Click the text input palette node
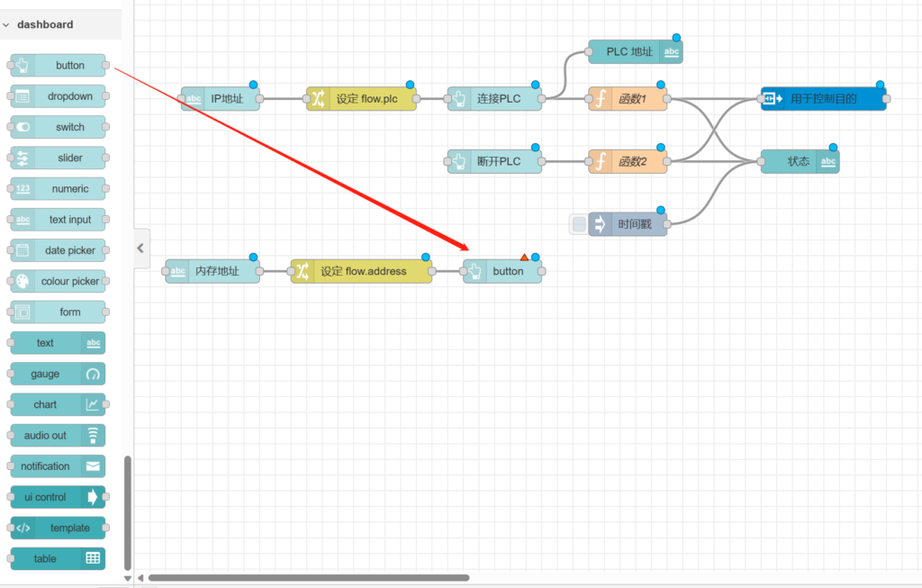This screenshot has width=922, height=588. 58,220
